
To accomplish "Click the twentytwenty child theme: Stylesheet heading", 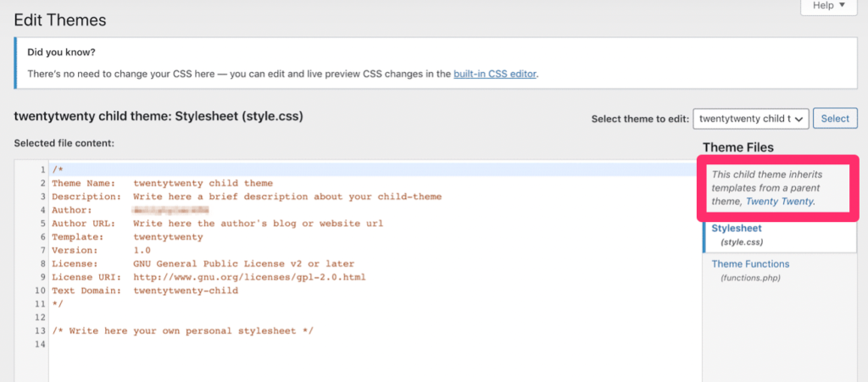I will click(x=159, y=117).
